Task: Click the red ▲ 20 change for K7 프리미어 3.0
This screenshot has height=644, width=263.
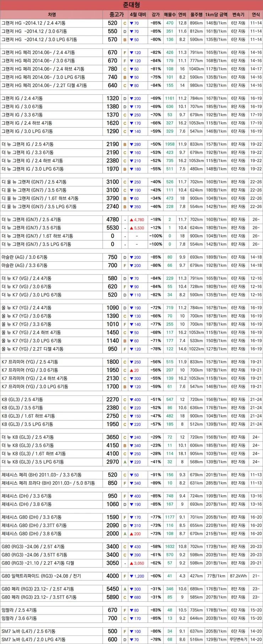Action: [134, 370]
